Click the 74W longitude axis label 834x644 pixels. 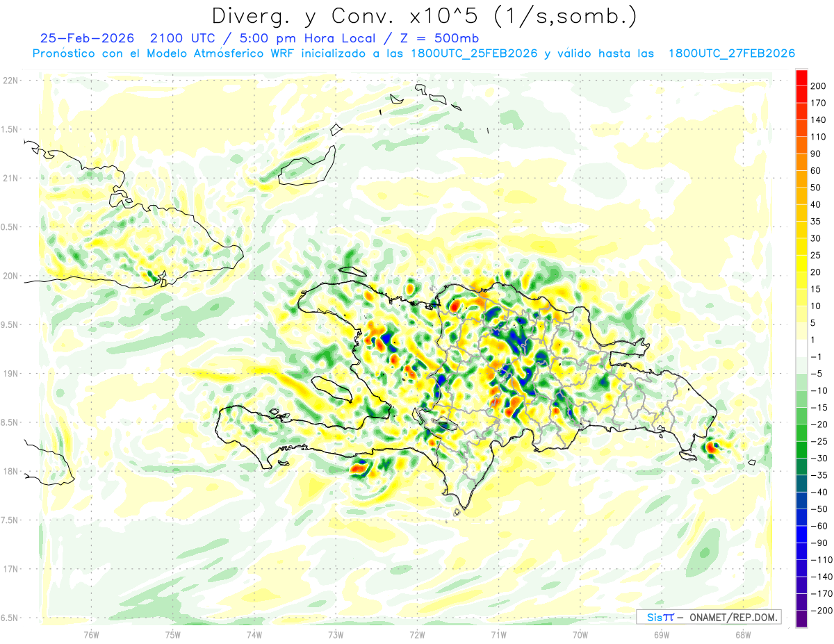(x=254, y=634)
